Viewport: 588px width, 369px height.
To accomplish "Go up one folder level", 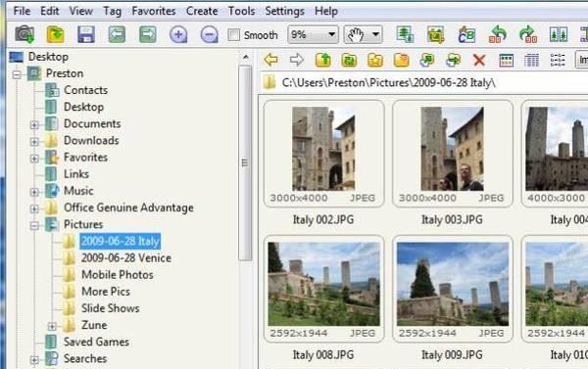I will click(x=322, y=60).
